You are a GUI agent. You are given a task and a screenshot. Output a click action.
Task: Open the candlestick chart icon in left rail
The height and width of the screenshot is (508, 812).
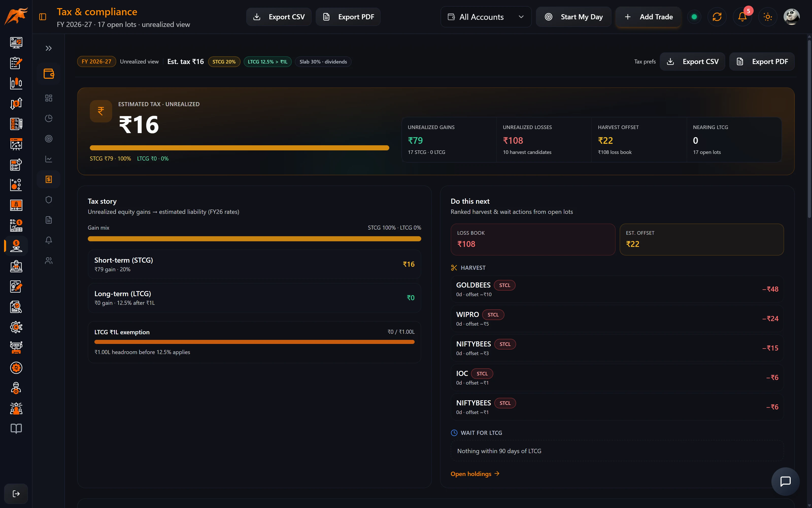coord(16,83)
